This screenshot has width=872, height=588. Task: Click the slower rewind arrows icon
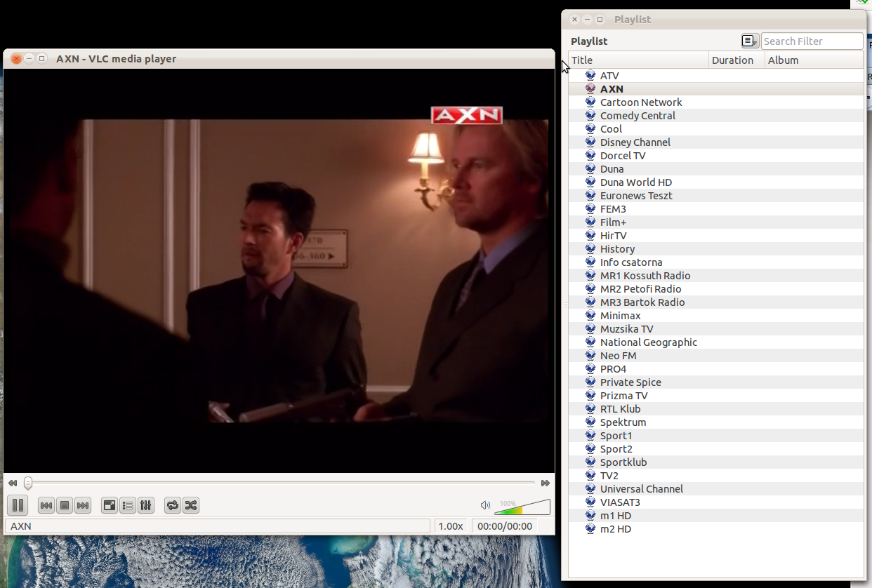click(13, 483)
